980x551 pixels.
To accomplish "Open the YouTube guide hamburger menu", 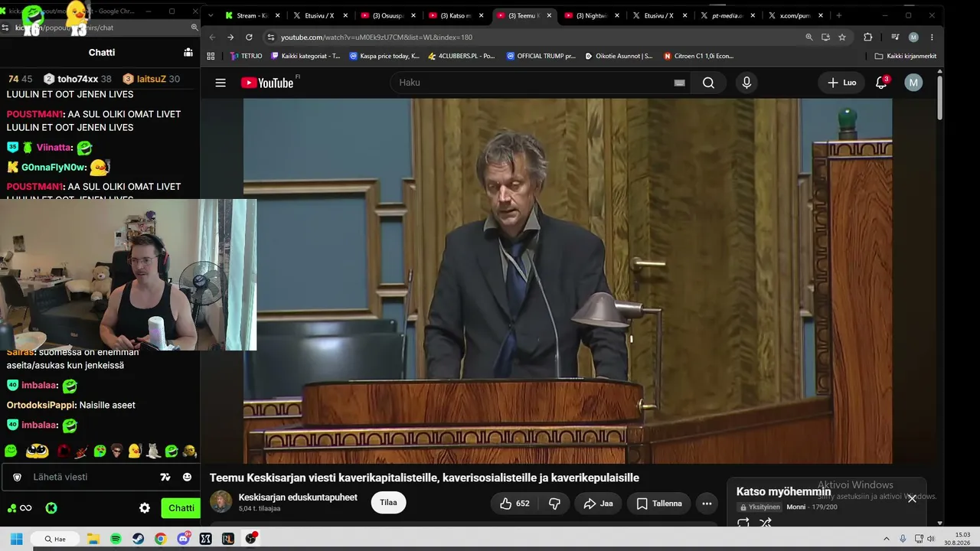I will [220, 83].
